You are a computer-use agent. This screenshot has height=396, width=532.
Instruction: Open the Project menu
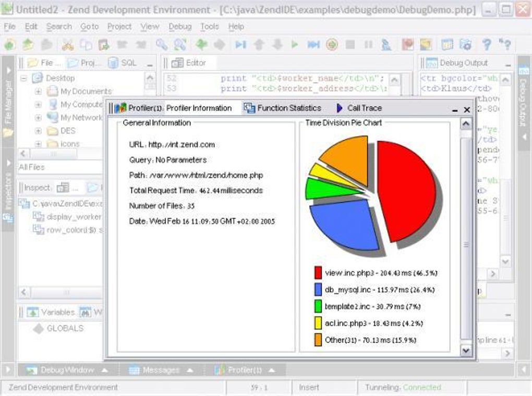click(119, 27)
